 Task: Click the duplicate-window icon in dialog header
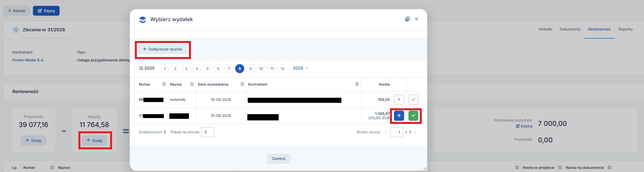tap(407, 19)
